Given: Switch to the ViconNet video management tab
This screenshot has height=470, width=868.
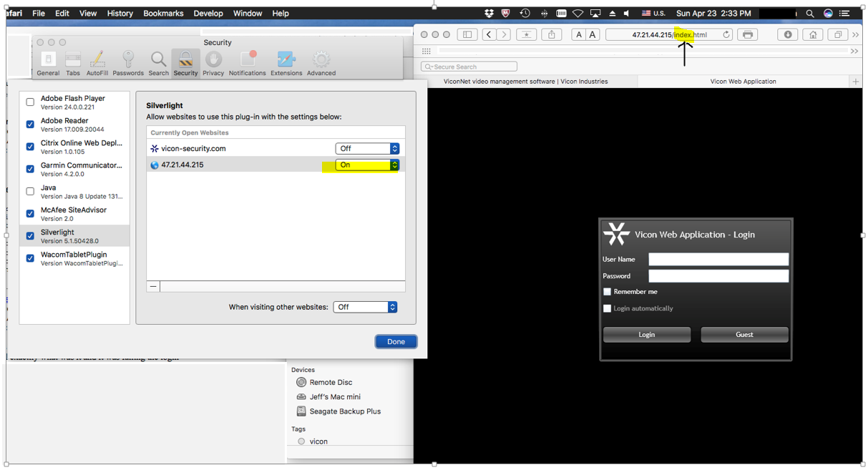Looking at the screenshot, I should (x=525, y=82).
